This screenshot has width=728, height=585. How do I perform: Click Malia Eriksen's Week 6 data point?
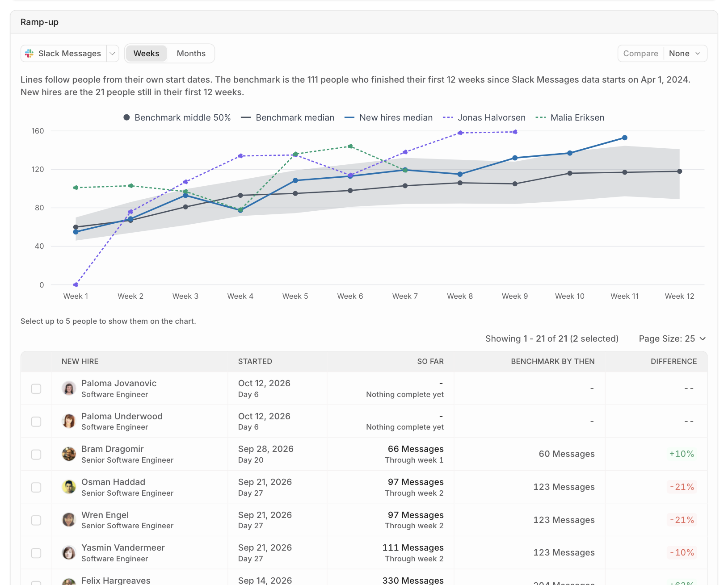350,146
